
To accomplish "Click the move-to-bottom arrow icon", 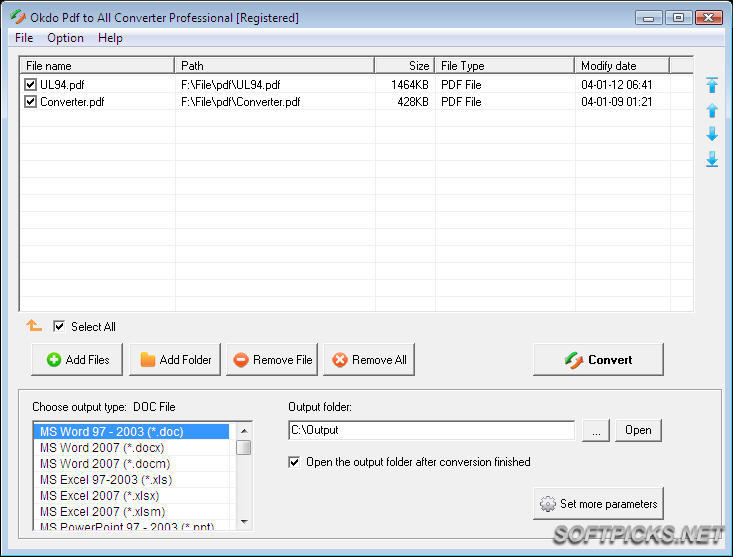I will tap(711, 159).
